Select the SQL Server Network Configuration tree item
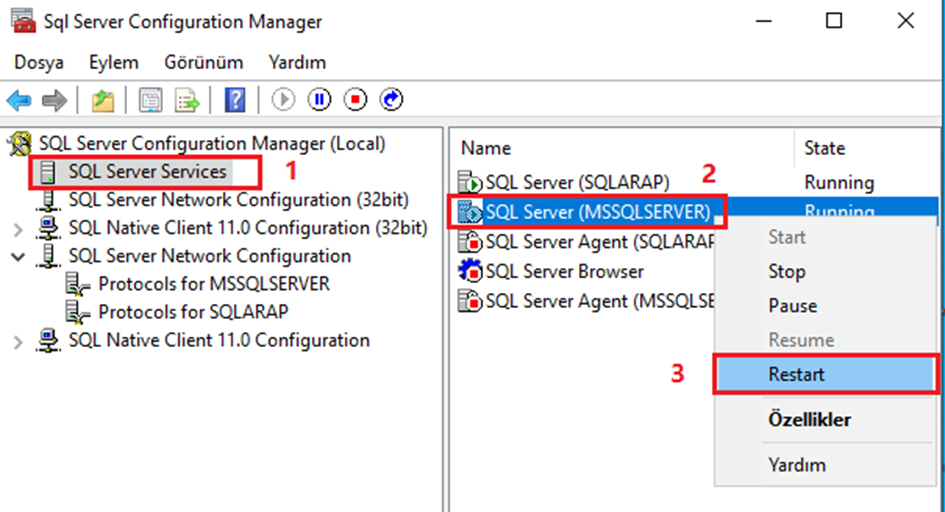Image resolution: width=945 pixels, height=512 pixels. [x=210, y=256]
